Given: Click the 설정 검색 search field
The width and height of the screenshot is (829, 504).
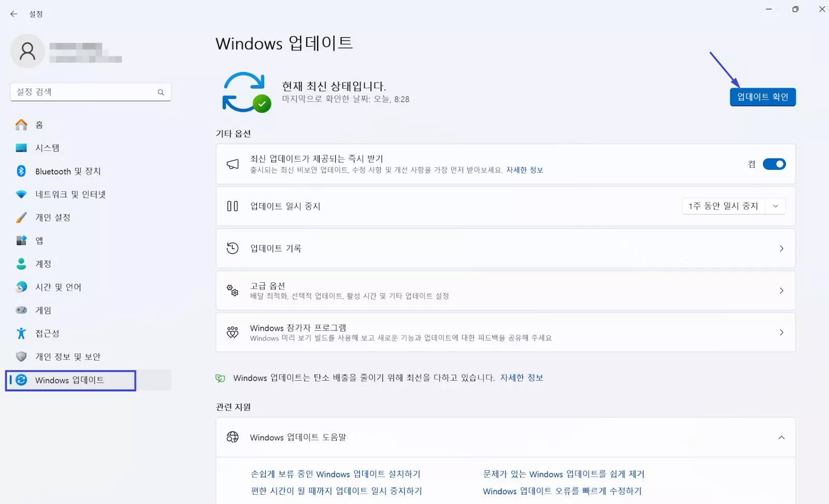Looking at the screenshot, I should pos(91,92).
